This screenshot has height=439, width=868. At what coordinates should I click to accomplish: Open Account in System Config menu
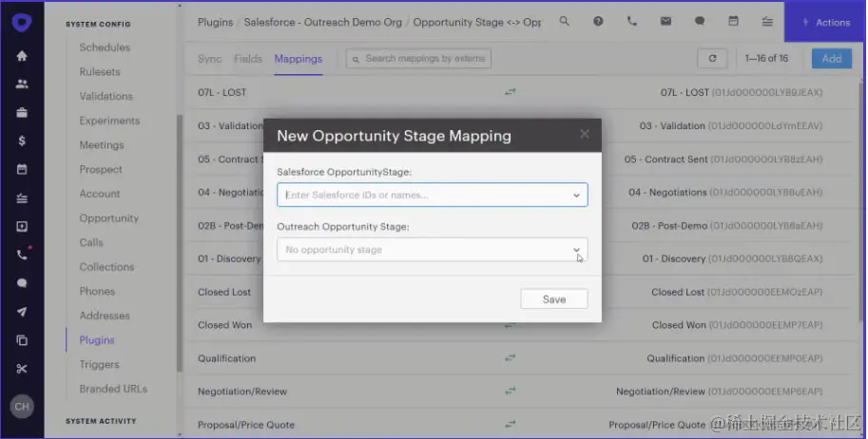tap(100, 194)
